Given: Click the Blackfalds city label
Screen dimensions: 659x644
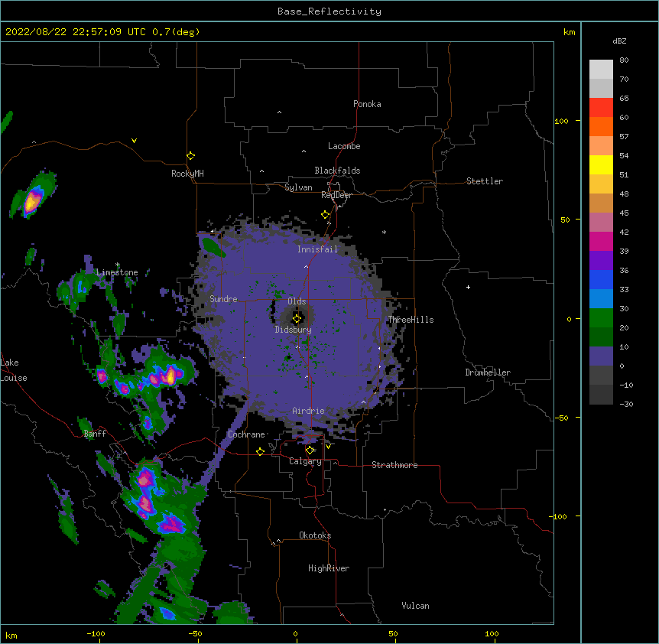Looking at the screenshot, I should (337, 171).
